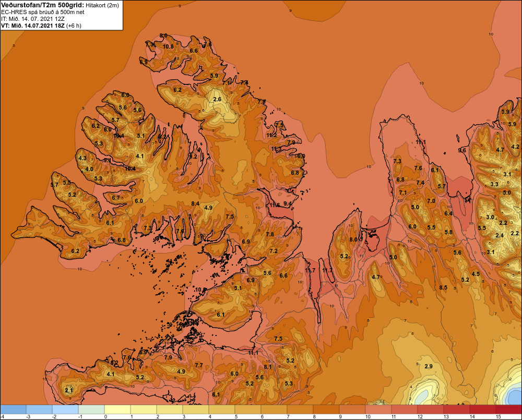
Task: Click the 8.5 temperature label
Action: click(x=443, y=287)
